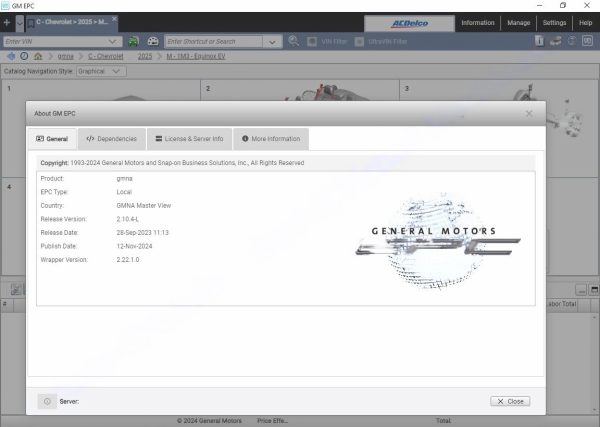Image resolution: width=600 pixels, height=427 pixels.
Task: Switch to the License & Server Info tab
Action: [189, 139]
